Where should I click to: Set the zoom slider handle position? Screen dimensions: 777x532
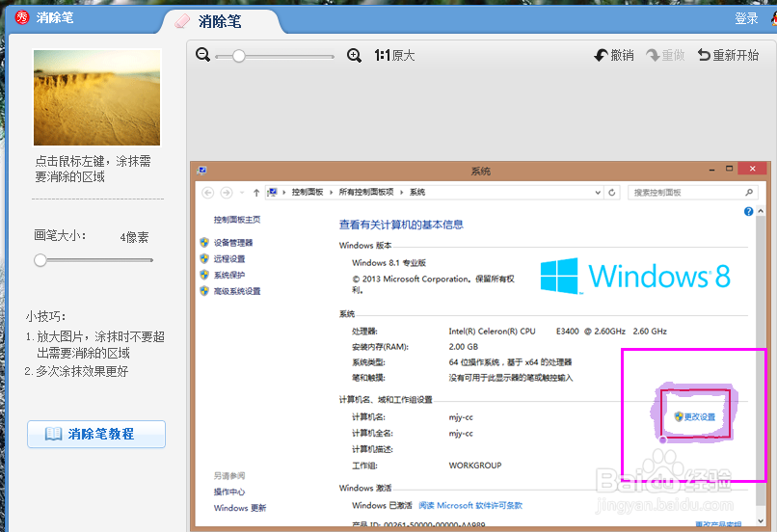pos(239,56)
